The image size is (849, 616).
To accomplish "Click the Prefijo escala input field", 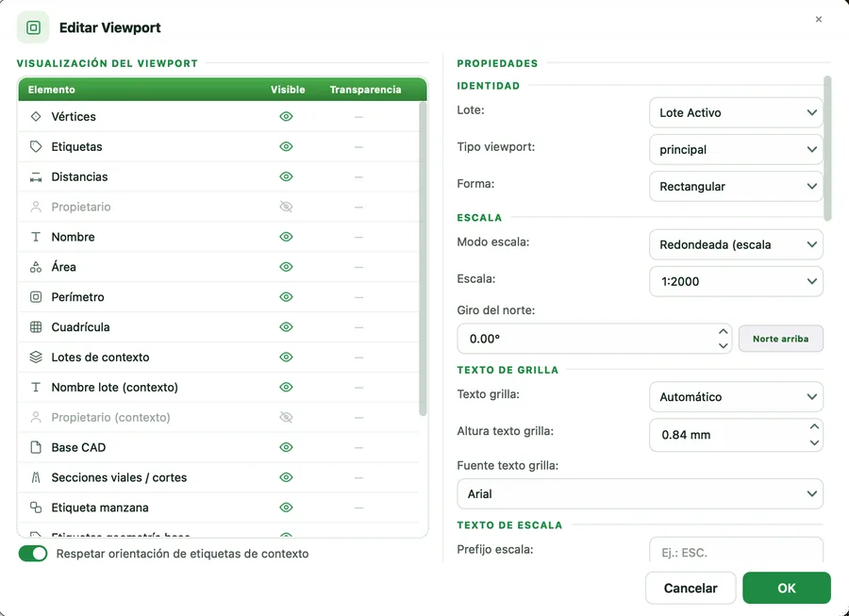I will pos(736,550).
